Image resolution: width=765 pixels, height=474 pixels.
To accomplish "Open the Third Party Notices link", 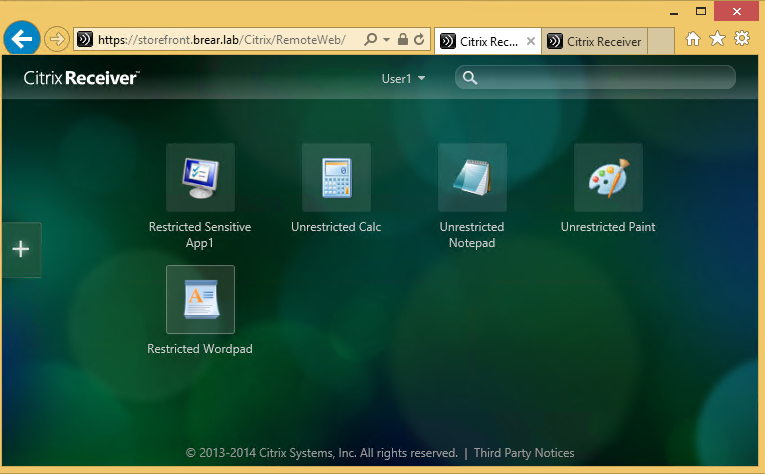I will 524,453.
